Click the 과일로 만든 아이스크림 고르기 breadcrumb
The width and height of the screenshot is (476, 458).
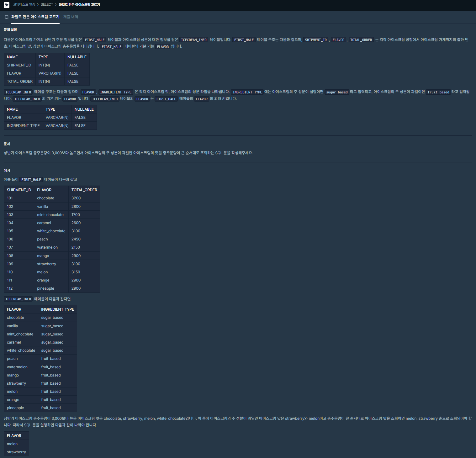pos(79,5)
